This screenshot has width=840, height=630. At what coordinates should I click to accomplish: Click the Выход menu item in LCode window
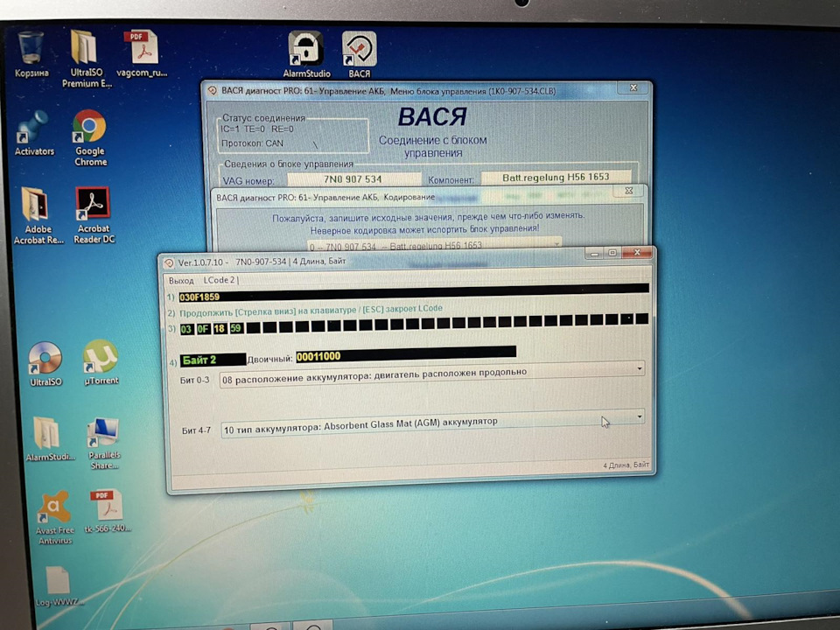tap(181, 281)
